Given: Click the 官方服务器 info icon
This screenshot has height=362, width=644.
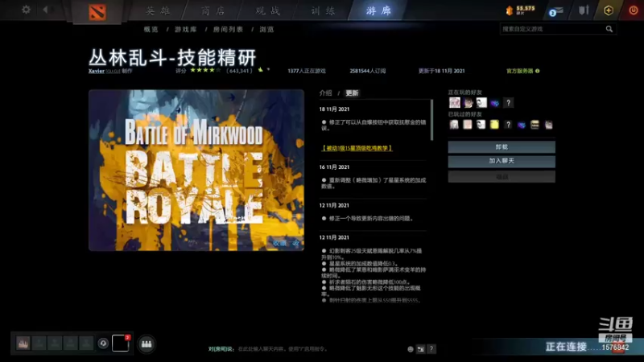Looking at the screenshot, I should pos(537,71).
